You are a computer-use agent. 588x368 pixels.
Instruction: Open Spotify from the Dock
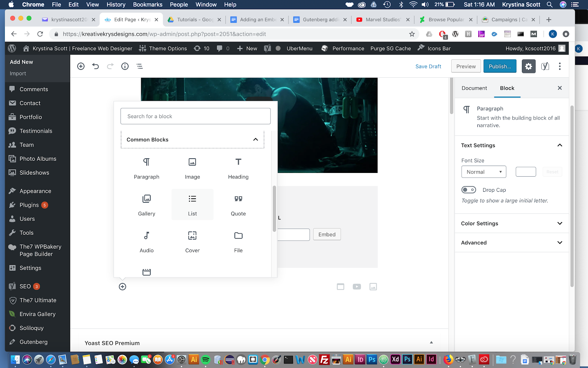point(205,359)
